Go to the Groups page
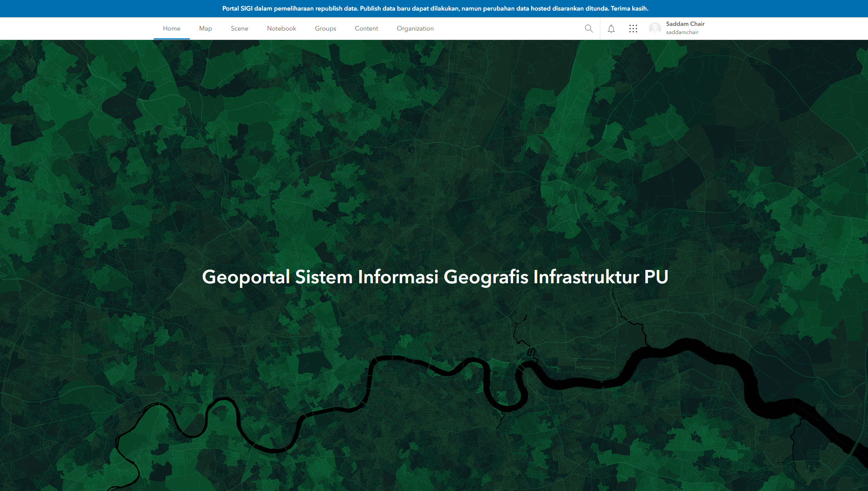 (325, 28)
